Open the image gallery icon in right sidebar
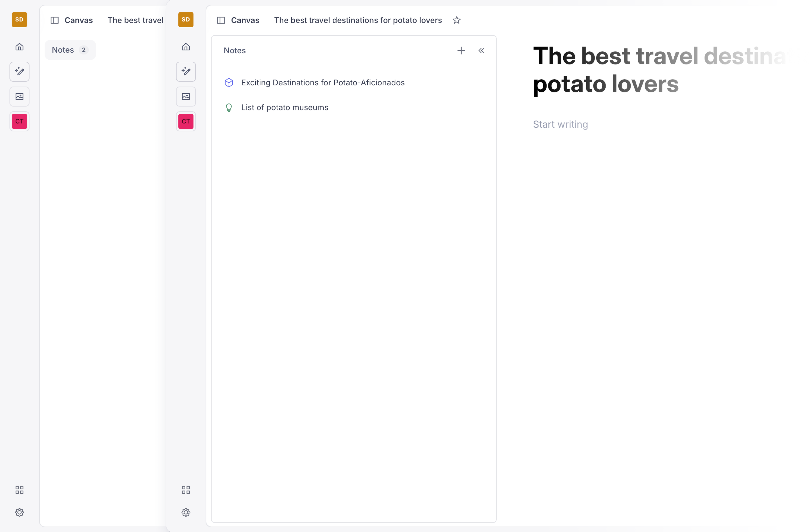809x532 pixels. point(186,96)
